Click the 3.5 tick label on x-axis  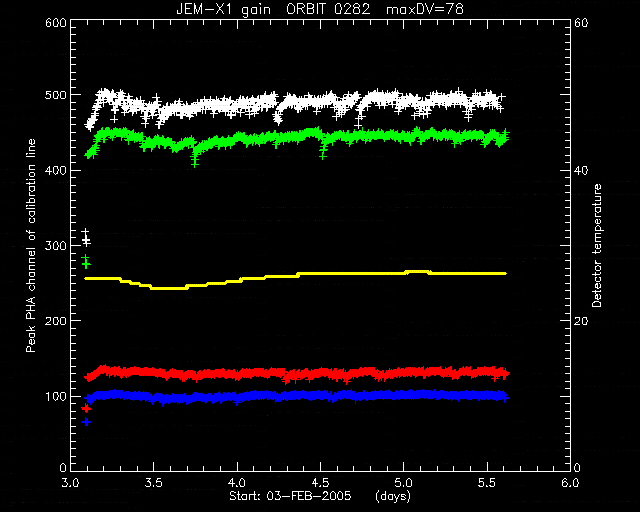153,483
